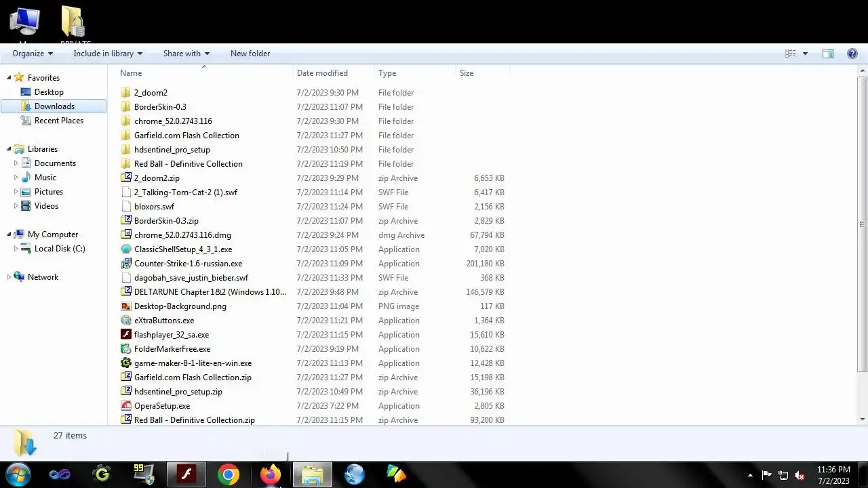Image resolution: width=868 pixels, height=488 pixels.
Task: Select bloxors.swf file icon
Action: [x=125, y=207]
